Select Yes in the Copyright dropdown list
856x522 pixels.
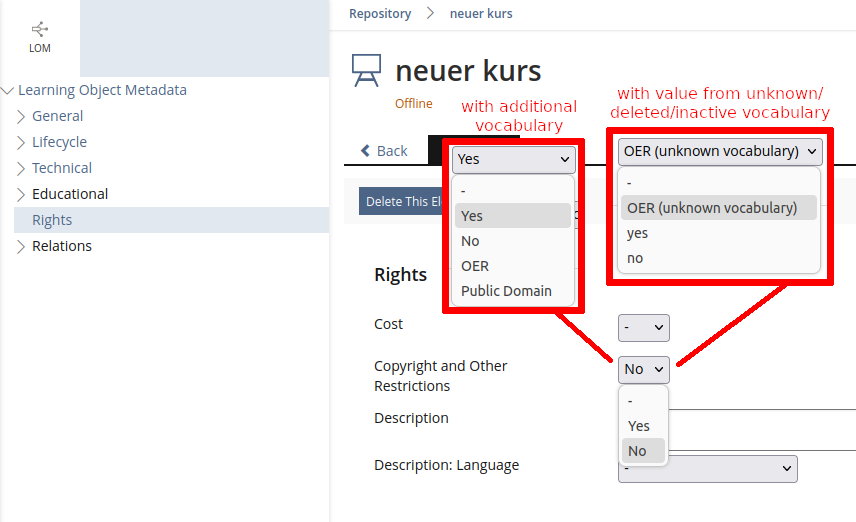coord(639,426)
